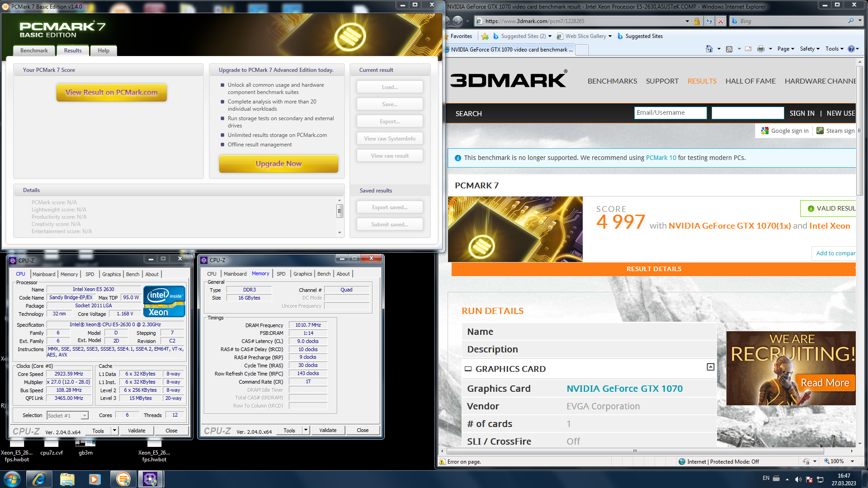Click the security lock icon in address bar
This screenshot has height=488, width=868.
697,21
